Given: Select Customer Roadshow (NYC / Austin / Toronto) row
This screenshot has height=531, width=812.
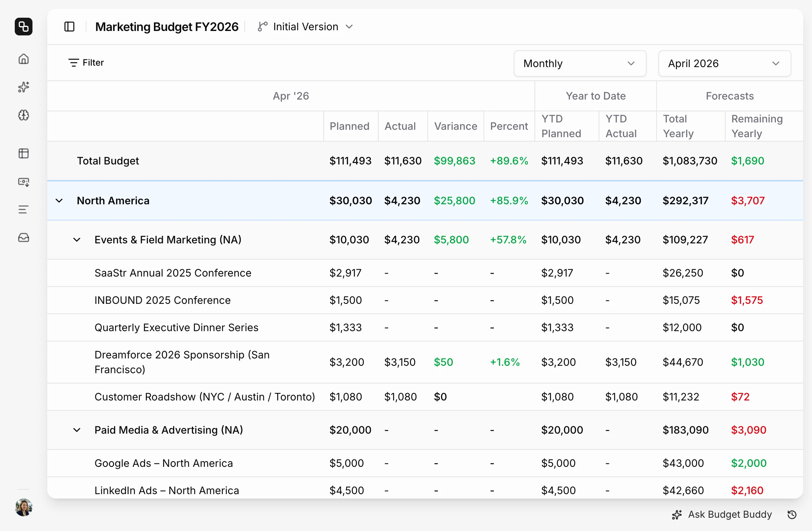Looking at the screenshot, I should pos(425,397).
